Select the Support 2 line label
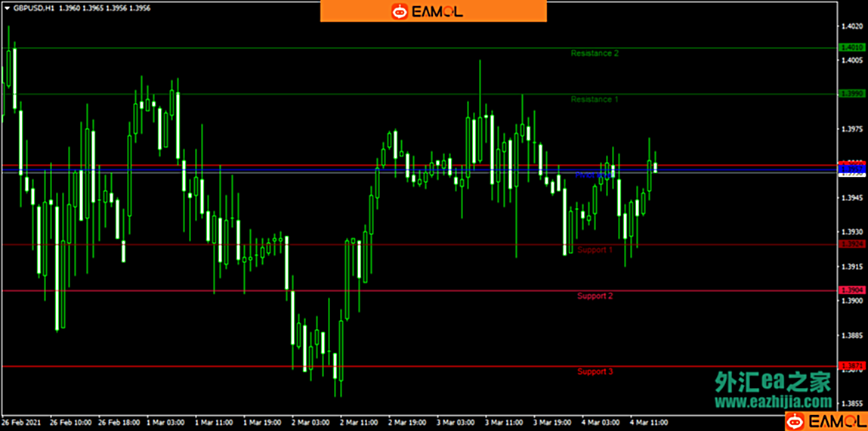 tap(595, 296)
